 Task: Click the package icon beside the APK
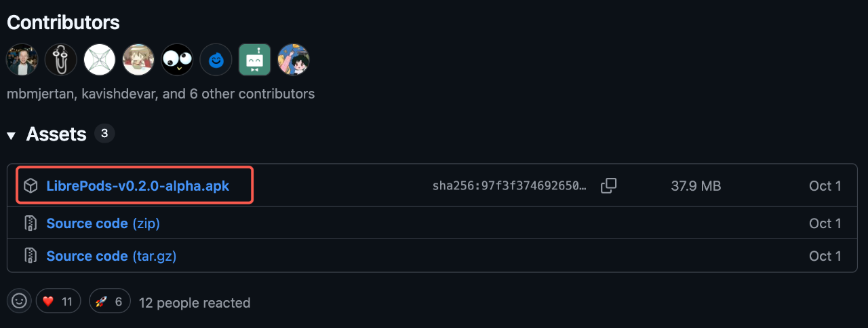31,185
